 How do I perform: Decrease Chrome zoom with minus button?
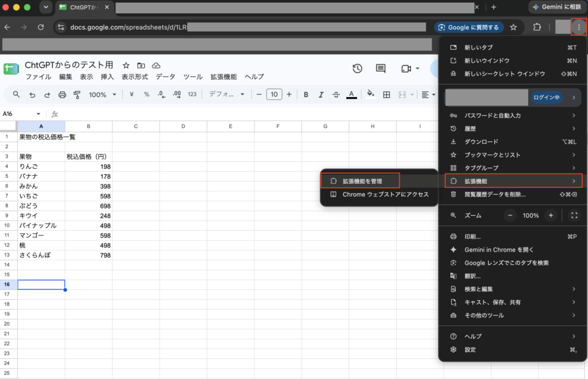[x=510, y=215]
